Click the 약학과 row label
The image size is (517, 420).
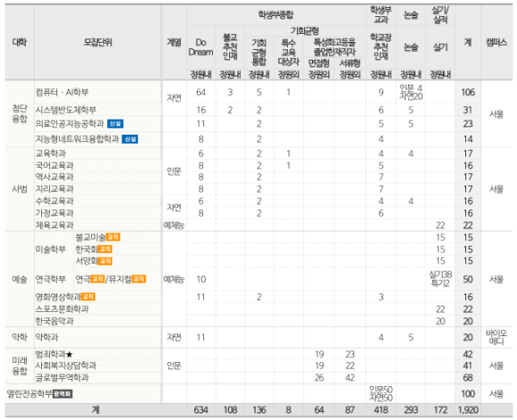(47, 337)
